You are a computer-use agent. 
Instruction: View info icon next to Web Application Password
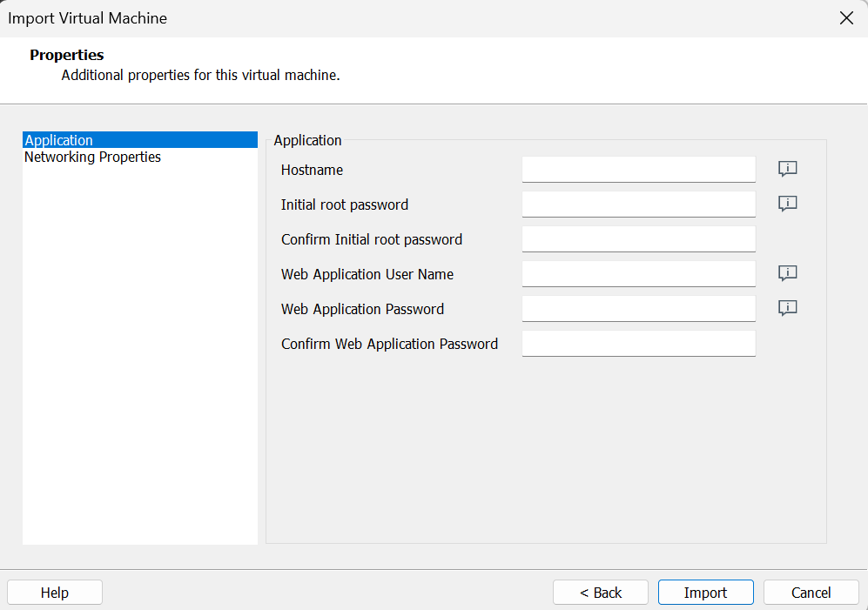pos(788,308)
